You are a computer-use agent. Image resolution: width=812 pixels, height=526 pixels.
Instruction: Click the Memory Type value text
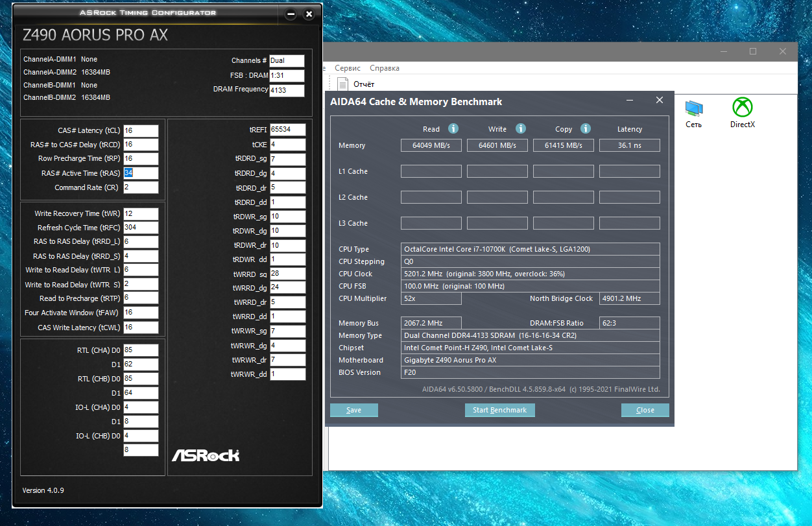490,335
